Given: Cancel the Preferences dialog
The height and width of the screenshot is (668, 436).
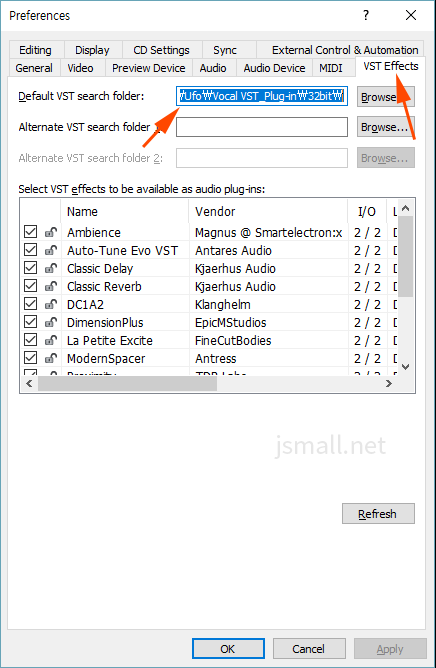Looking at the screenshot, I should coord(309,649).
